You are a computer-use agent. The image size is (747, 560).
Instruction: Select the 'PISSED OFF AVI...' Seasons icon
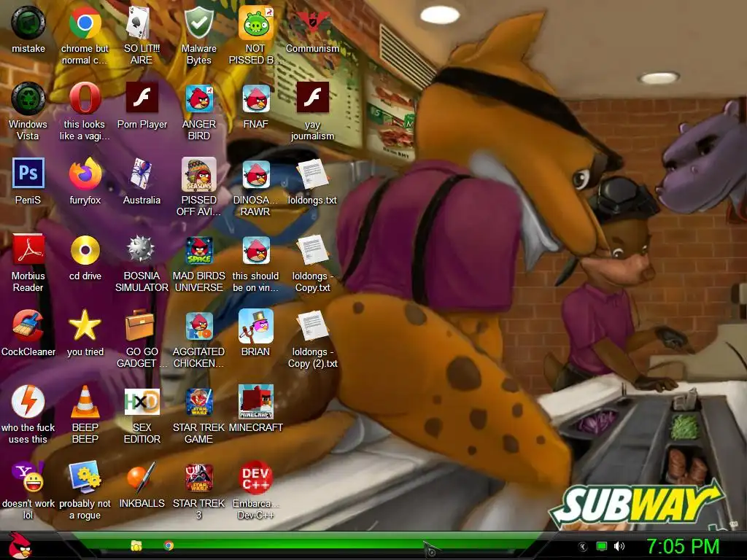198,174
